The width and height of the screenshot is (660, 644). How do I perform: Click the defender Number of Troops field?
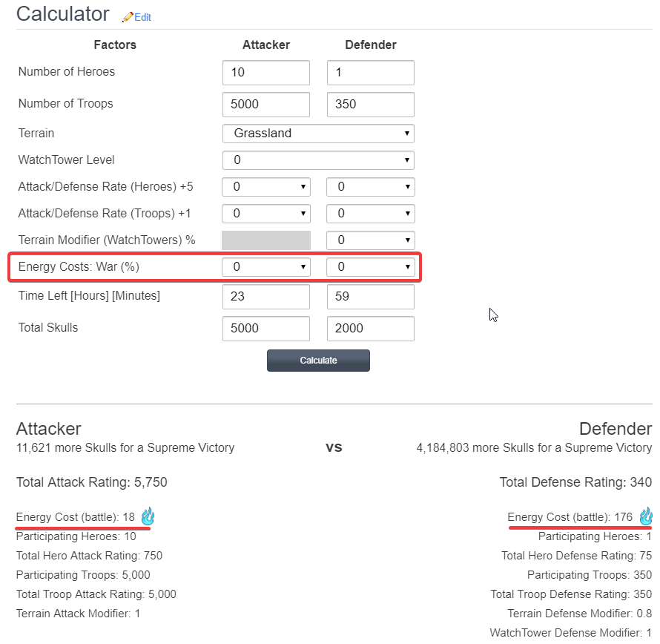pos(370,105)
